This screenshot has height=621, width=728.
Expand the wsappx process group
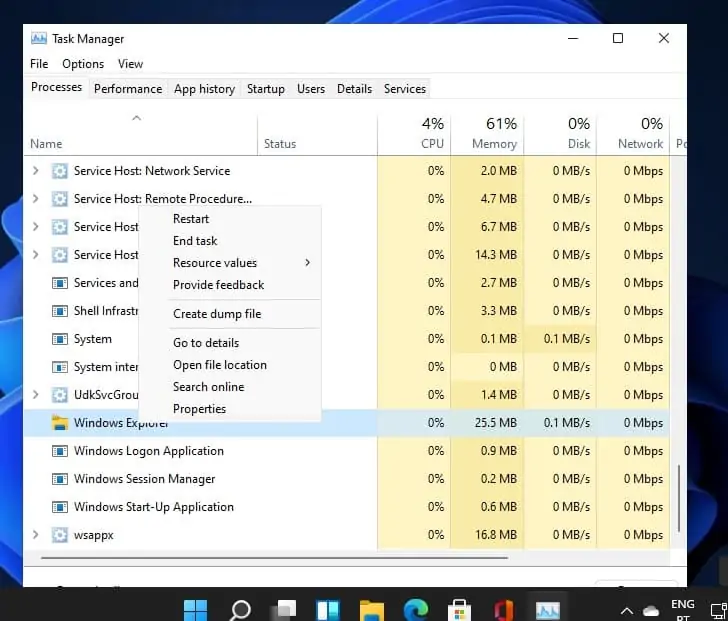[36, 535]
